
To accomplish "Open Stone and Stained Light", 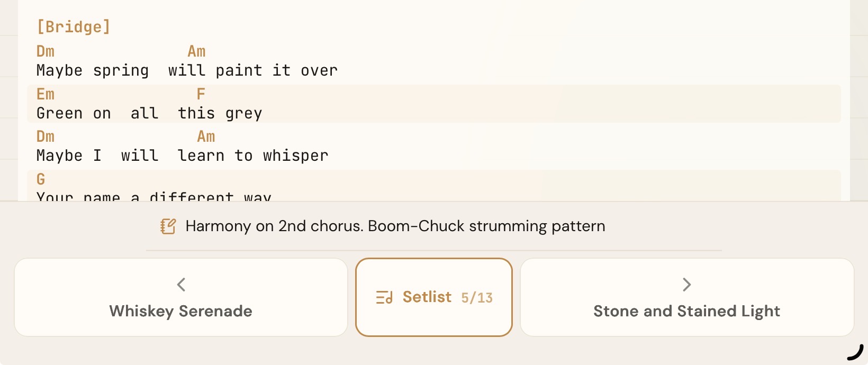I will point(686,311).
